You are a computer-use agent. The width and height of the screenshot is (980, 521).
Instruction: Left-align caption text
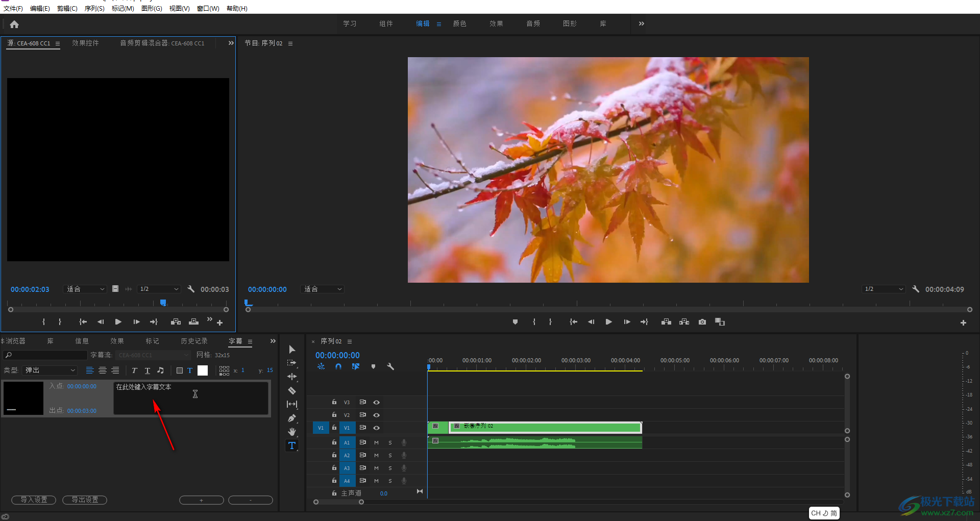[90, 370]
